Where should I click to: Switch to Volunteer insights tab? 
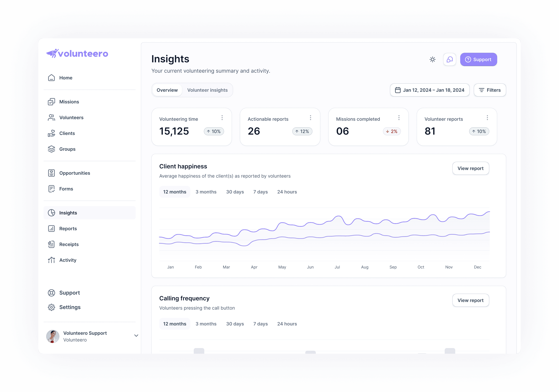207,90
